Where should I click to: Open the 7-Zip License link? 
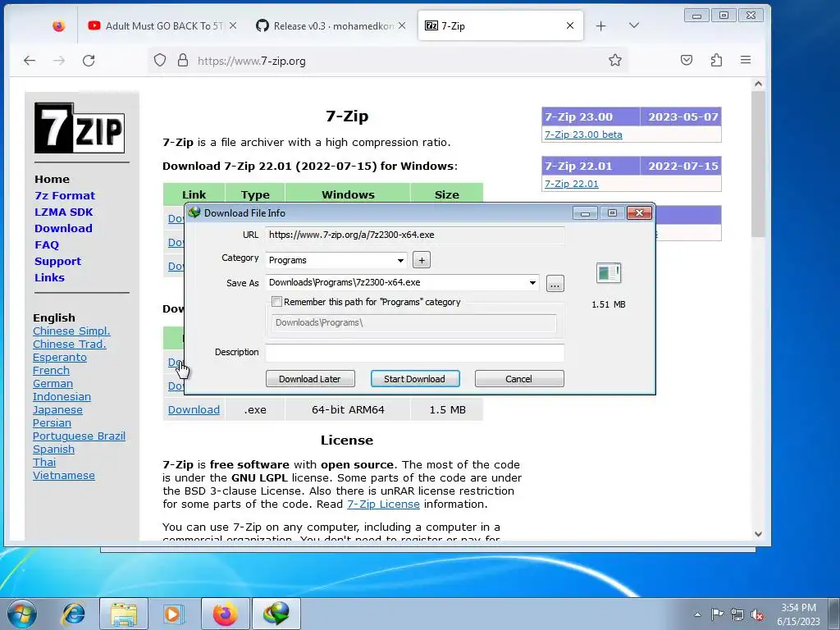tap(383, 504)
